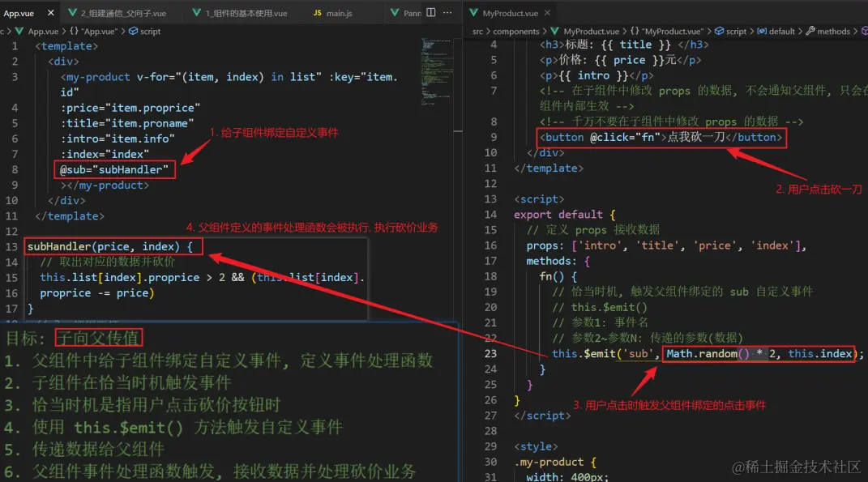Click the '// 取出对应的数据并砍价' comment

click(108, 262)
